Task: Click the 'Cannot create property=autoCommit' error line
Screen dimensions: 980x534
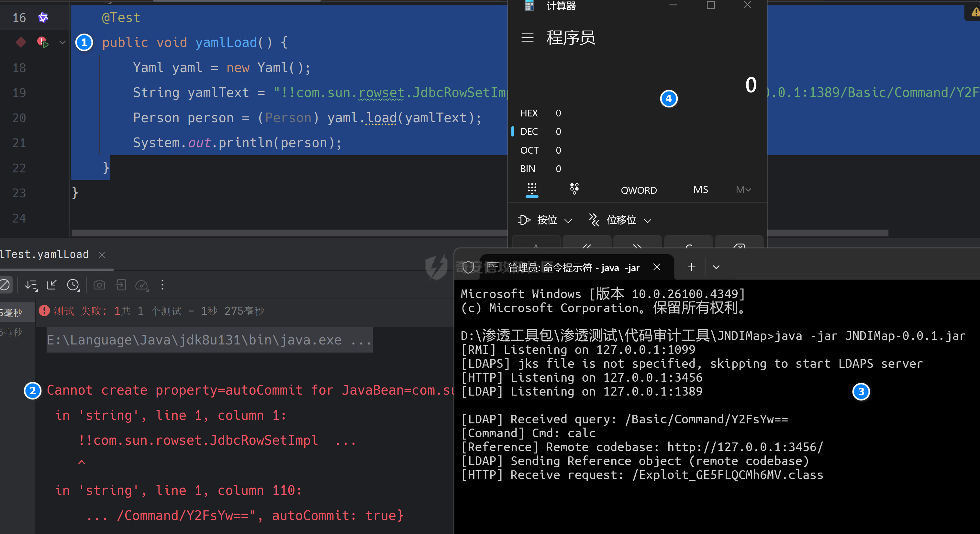Action: pos(250,390)
